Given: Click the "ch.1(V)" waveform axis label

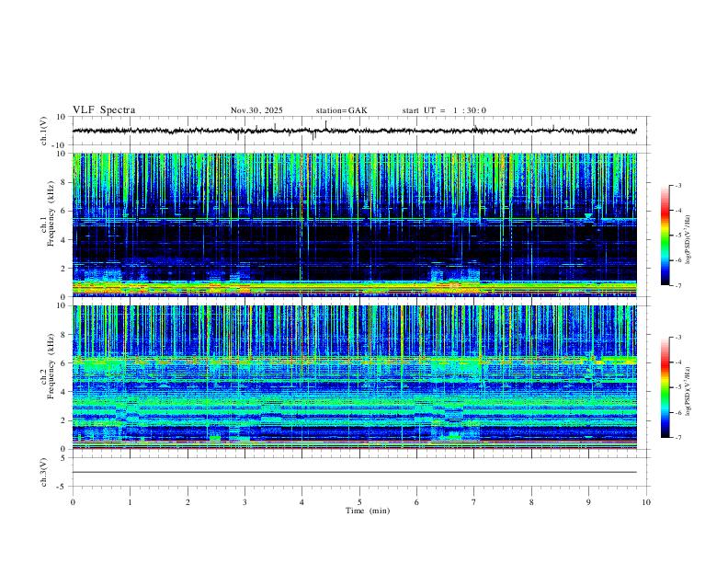Looking at the screenshot, I should tap(44, 131).
